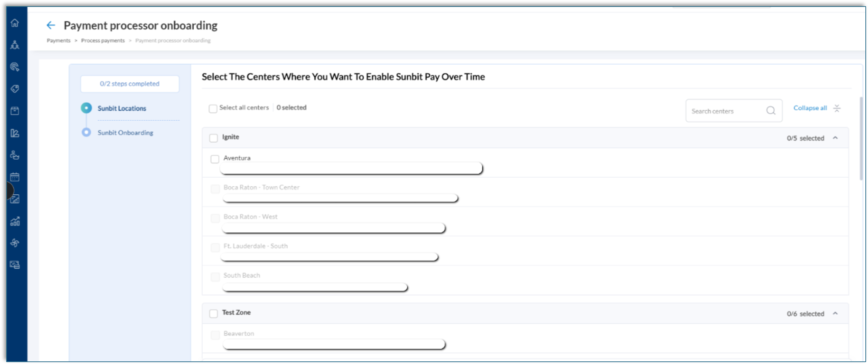Image resolution: width=868 pixels, height=364 pixels.
Task: Open the employee sidebar icon
Action: coord(15,155)
